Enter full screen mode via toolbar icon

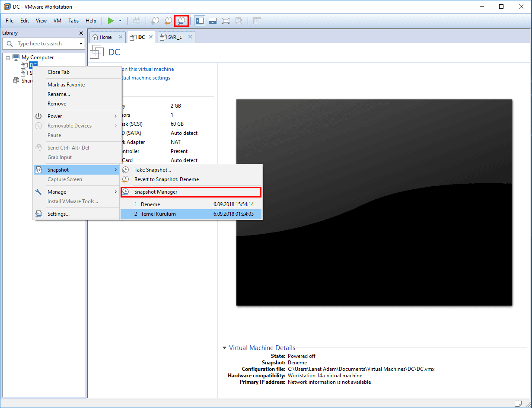[x=225, y=20]
